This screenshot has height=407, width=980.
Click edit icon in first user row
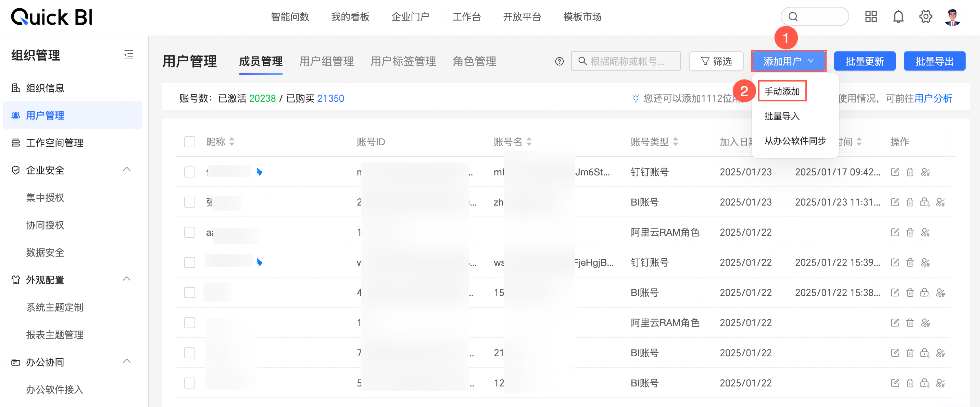[x=895, y=172]
